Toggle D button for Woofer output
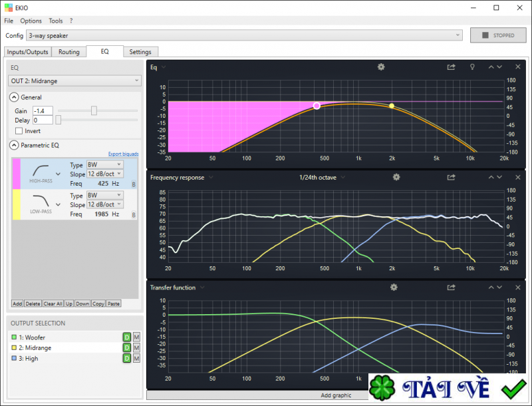The height and width of the screenshot is (406, 532). tap(126, 337)
